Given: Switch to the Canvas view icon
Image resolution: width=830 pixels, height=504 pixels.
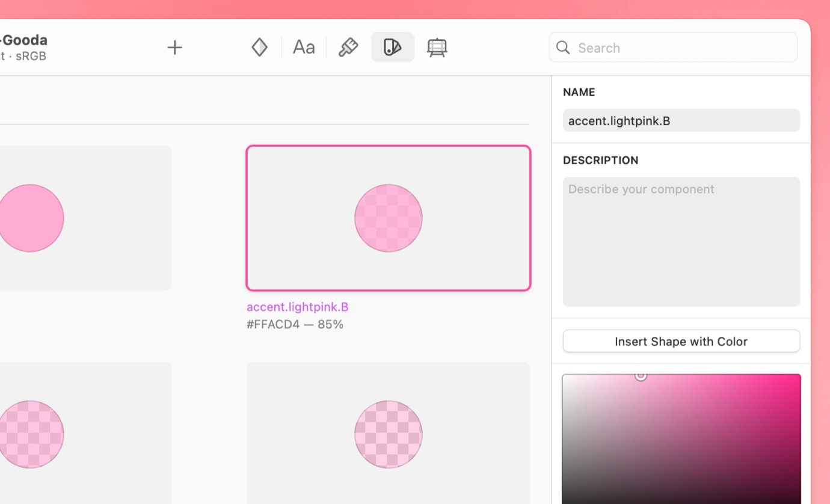Looking at the screenshot, I should coord(437,48).
